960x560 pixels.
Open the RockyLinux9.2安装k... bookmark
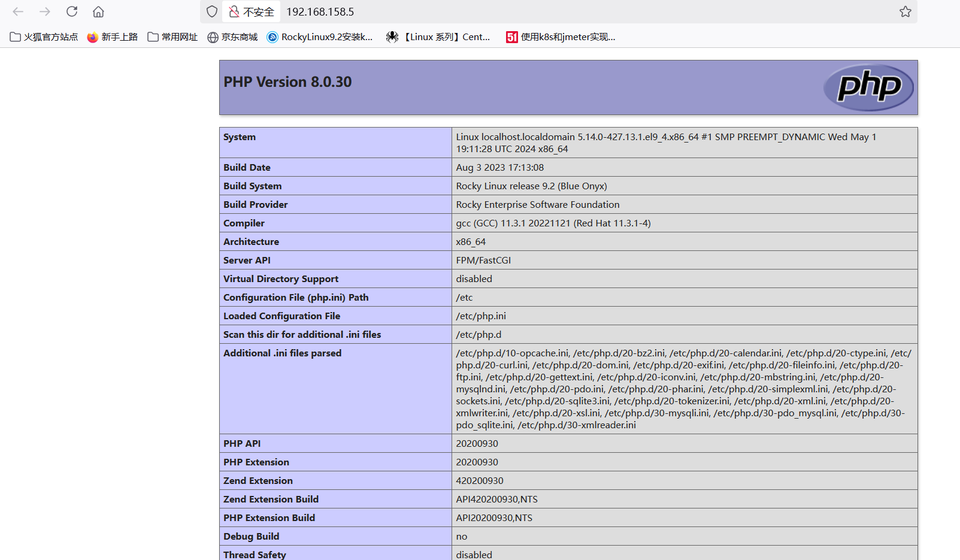point(320,37)
